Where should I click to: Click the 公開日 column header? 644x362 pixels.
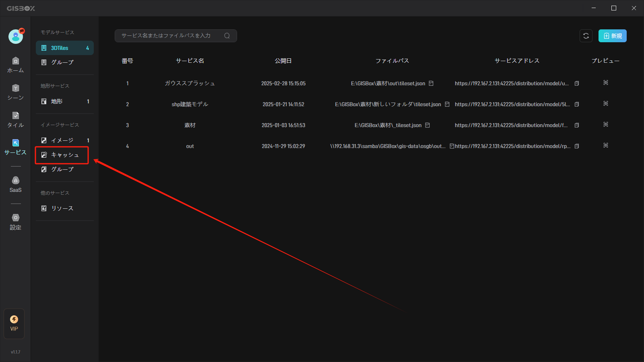click(x=283, y=61)
